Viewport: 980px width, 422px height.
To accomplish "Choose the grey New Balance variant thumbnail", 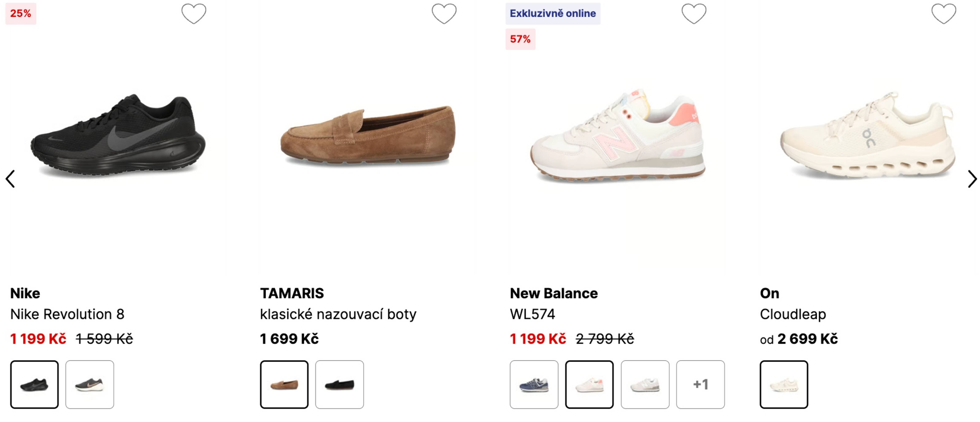I will (x=645, y=384).
